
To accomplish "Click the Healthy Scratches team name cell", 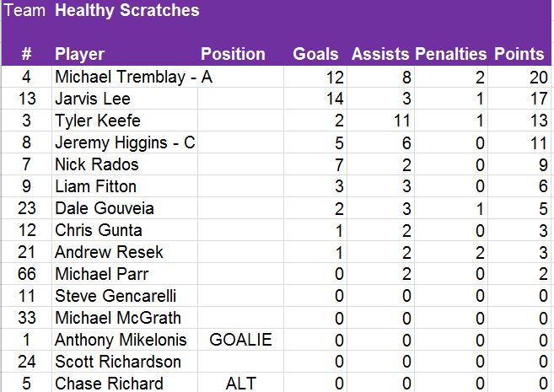I will (127, 11).
